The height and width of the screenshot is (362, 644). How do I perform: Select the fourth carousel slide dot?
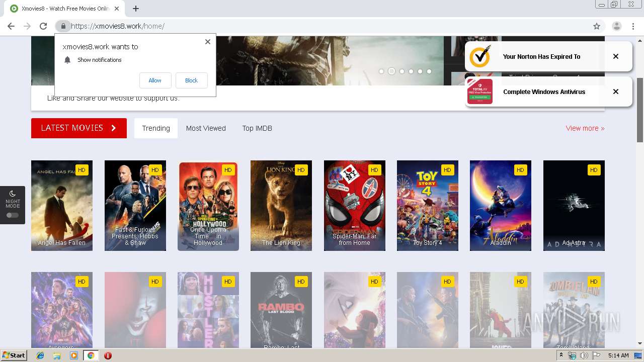(411, 71)
